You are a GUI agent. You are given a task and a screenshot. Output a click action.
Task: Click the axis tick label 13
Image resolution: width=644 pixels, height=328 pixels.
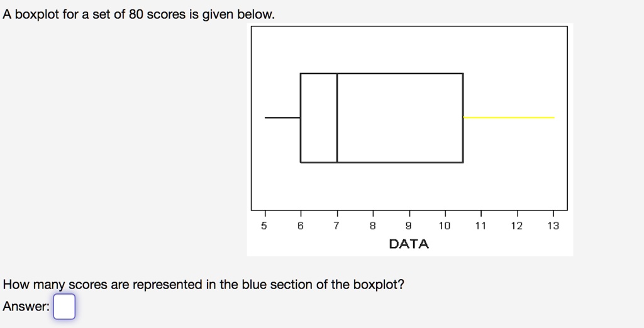point(553,226)
